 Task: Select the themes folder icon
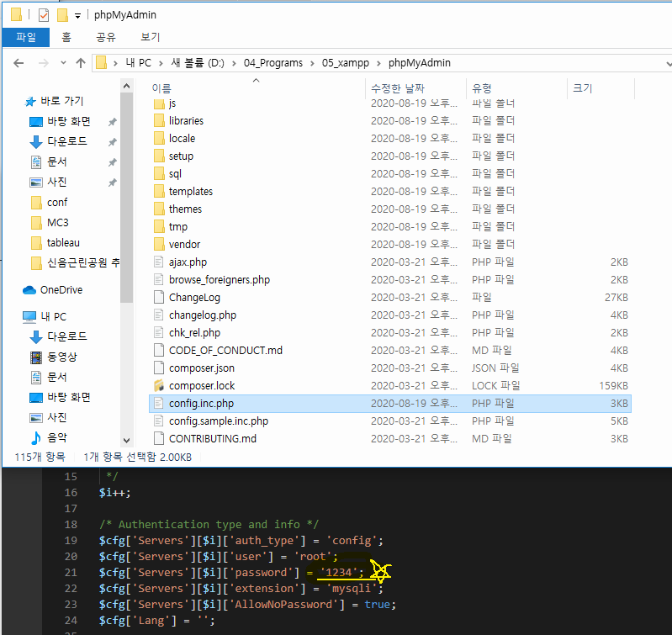click(x=159, y=209)
